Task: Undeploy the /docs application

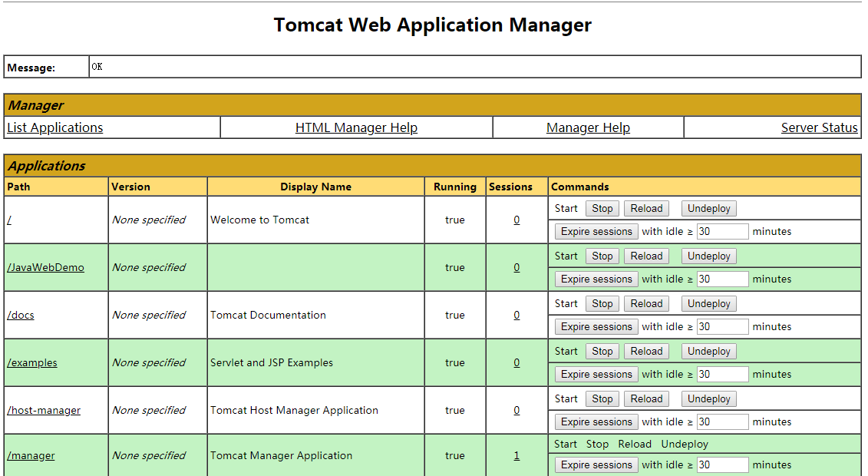Action: coord(709,304)
